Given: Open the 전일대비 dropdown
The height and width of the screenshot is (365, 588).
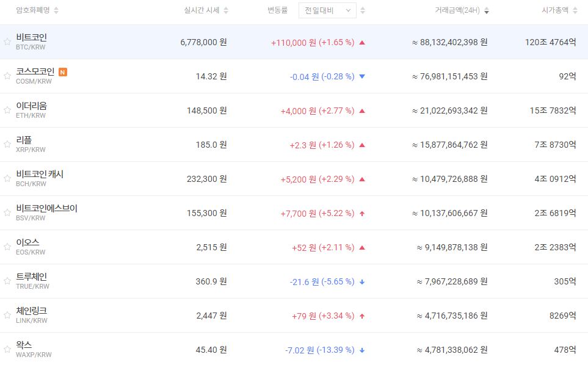Looking at the screenshot, I should coord(327,10).
